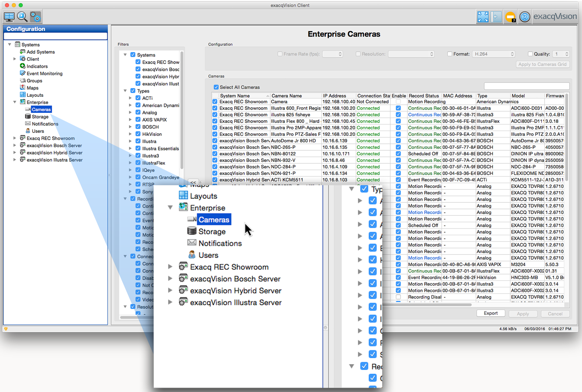Collapse filters with the << button
Screen dimensions: 582x392
tap(193, 183)
